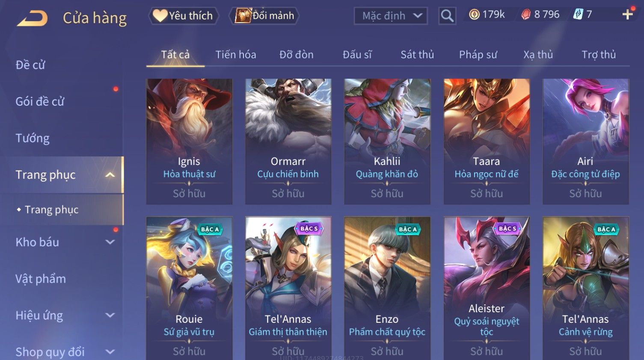Switch to the Pháp sư tab

point(478,55)
